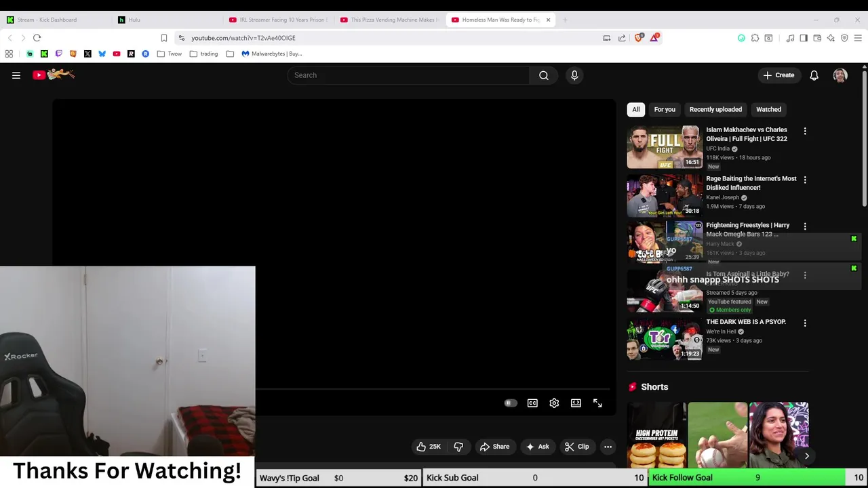This screenshot has width=868, height=488.
Task: Open Brave Wallet icon in toolbar
Action: [x=817, y=38]
